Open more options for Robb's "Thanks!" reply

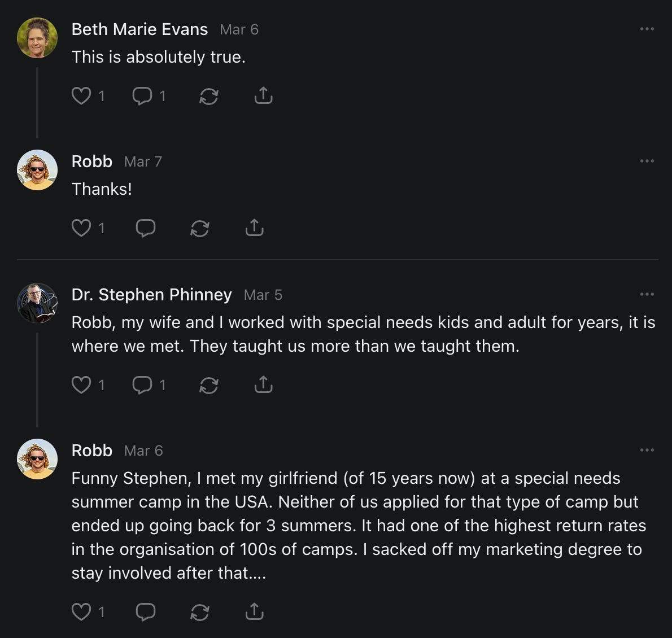[x=647, y=161]
